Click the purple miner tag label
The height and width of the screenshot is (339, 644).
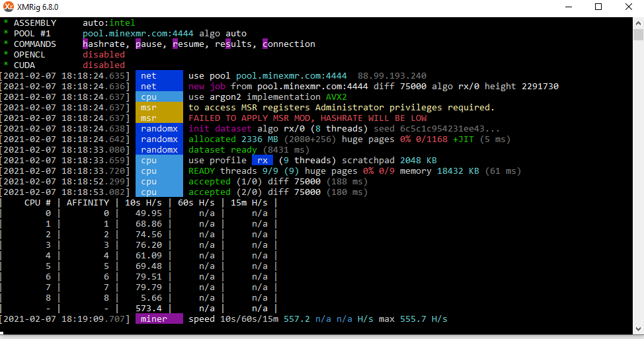(159, 319)
